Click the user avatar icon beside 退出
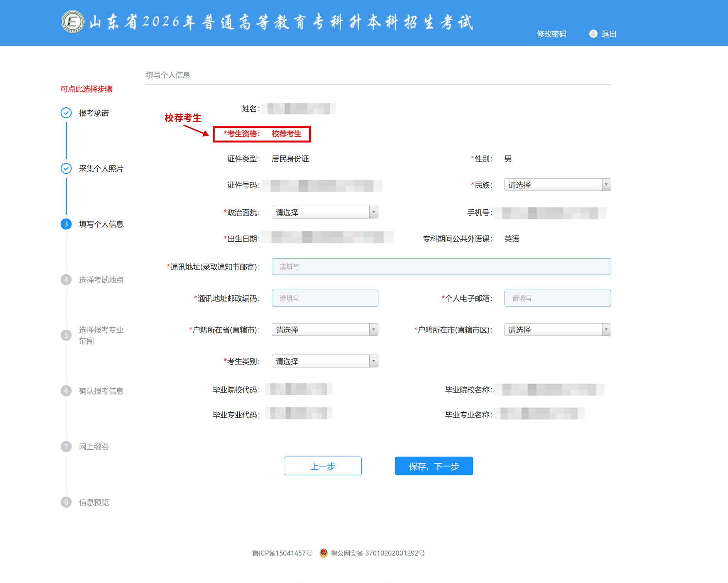The image size is (728, 583). (x=593, y=34)
